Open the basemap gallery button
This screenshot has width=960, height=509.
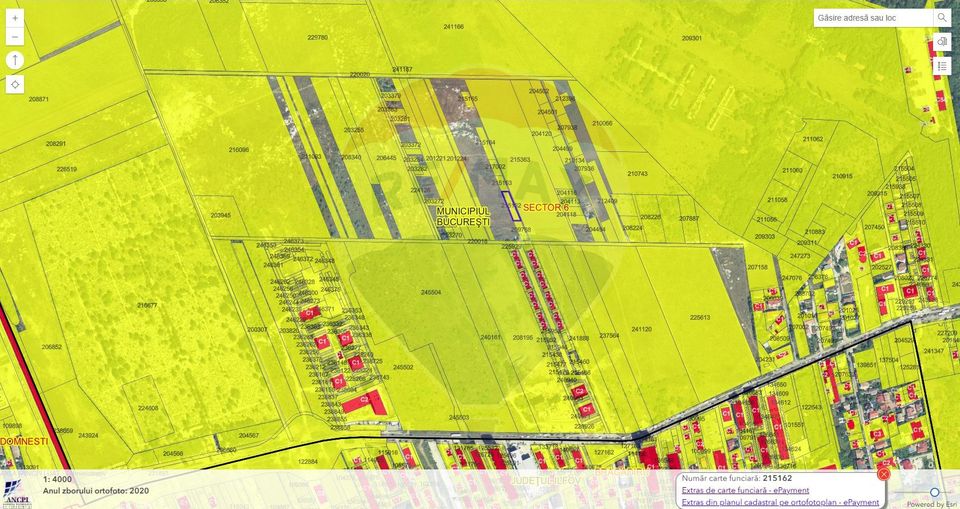942,42
